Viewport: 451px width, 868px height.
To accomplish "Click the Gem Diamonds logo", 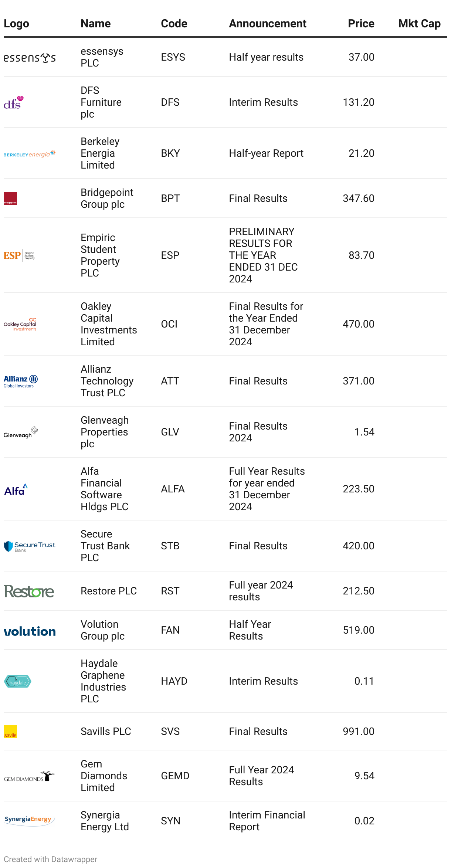I will coord(29,776).
